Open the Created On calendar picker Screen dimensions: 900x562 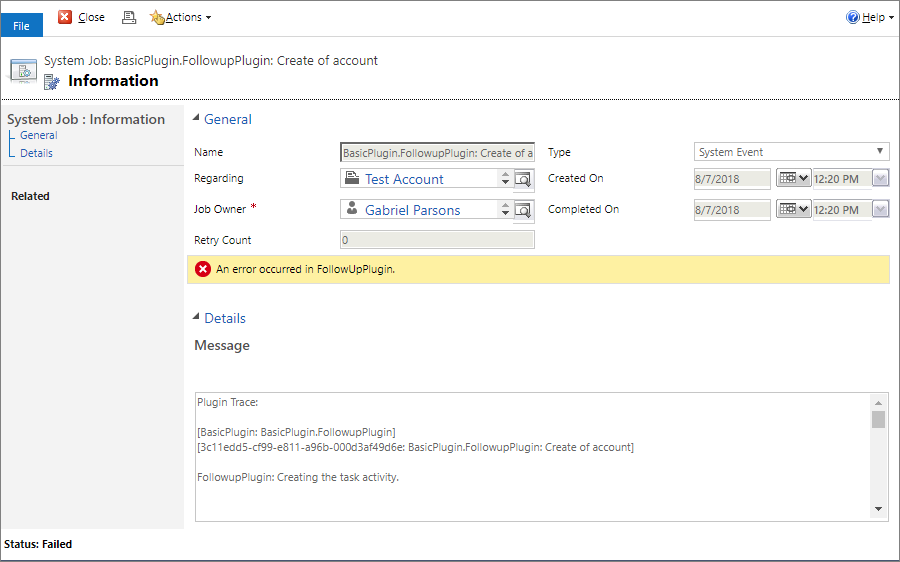(793, 179)
